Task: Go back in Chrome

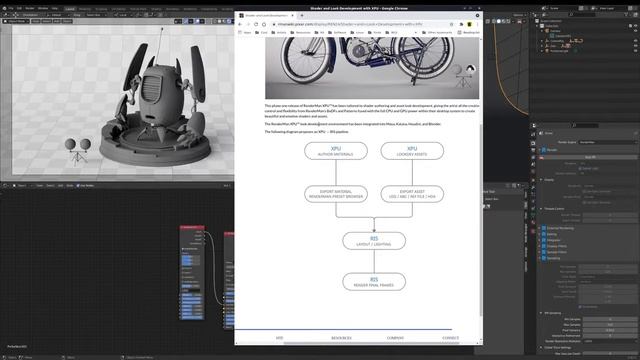Action: pos(240,24)
